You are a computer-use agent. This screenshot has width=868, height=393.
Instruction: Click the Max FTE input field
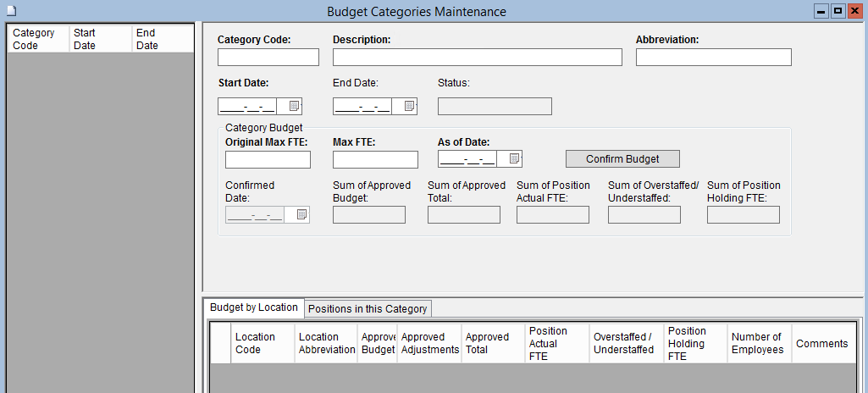[375, 159]
